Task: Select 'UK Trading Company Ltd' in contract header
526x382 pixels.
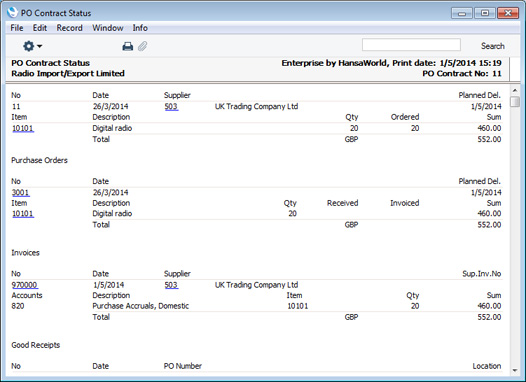Action: click(x=256, y=107)
